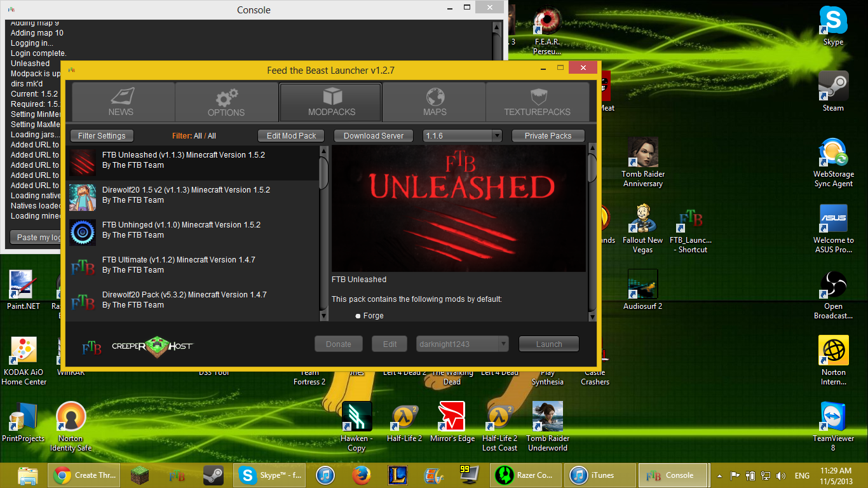Click the modpack list scrollbar thumb
This screenshot has height=488, width=868.
click(323, 172)
